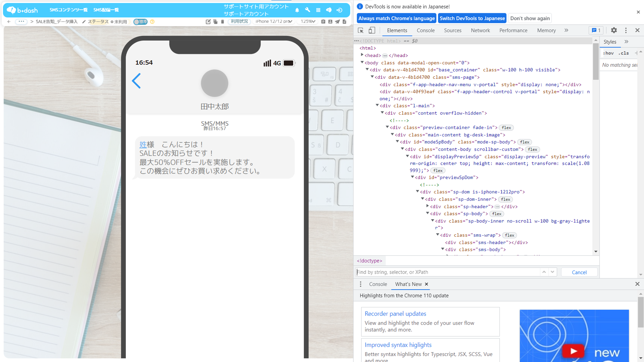Open the apps grid icon in header

click(x=318, y=10)
